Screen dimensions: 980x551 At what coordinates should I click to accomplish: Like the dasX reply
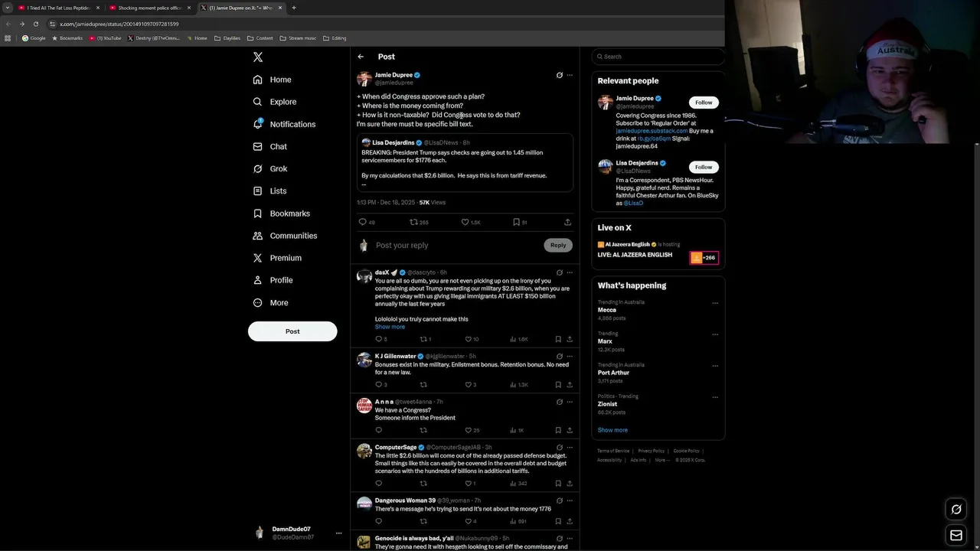pos(469,339)
